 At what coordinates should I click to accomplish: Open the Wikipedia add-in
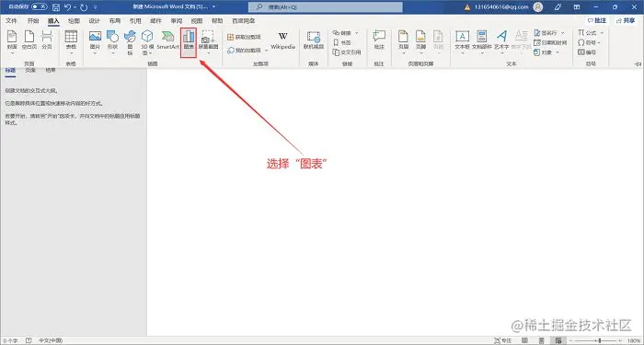point(283,40)
